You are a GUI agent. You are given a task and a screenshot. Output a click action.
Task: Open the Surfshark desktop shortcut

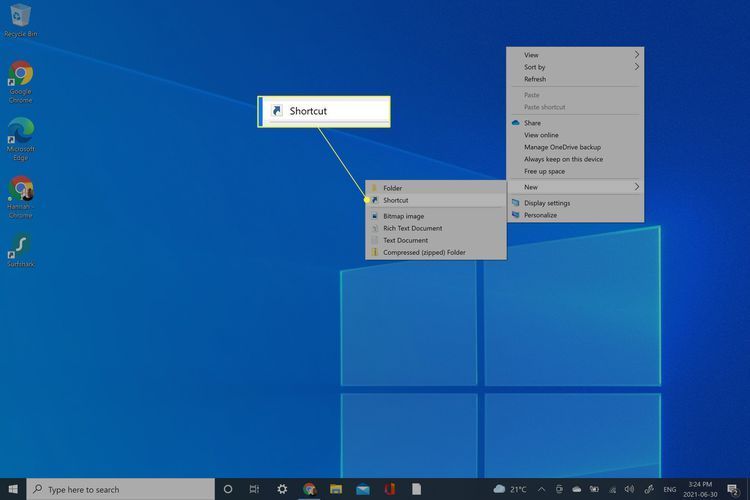pyautogui.click(x=20, y=247)
